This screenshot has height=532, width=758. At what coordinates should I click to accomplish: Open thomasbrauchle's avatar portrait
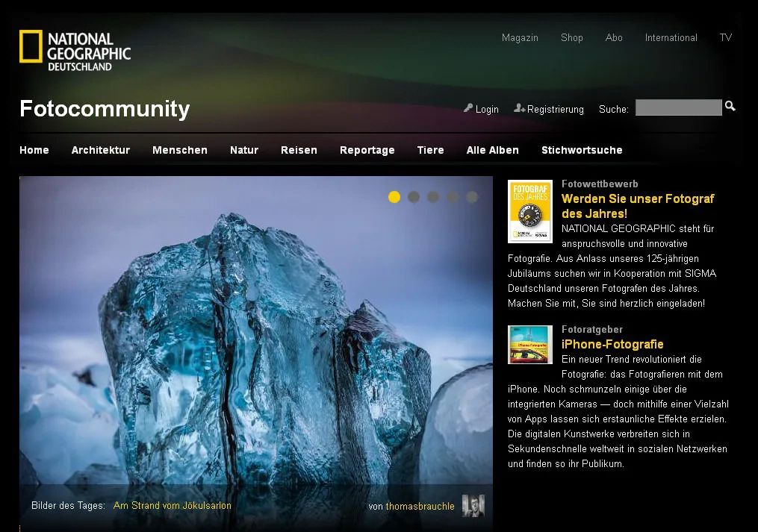pyautogui.click(x=473, y=506)
